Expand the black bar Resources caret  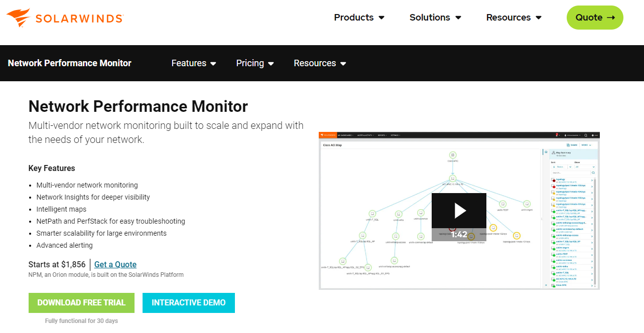[343, 64]
